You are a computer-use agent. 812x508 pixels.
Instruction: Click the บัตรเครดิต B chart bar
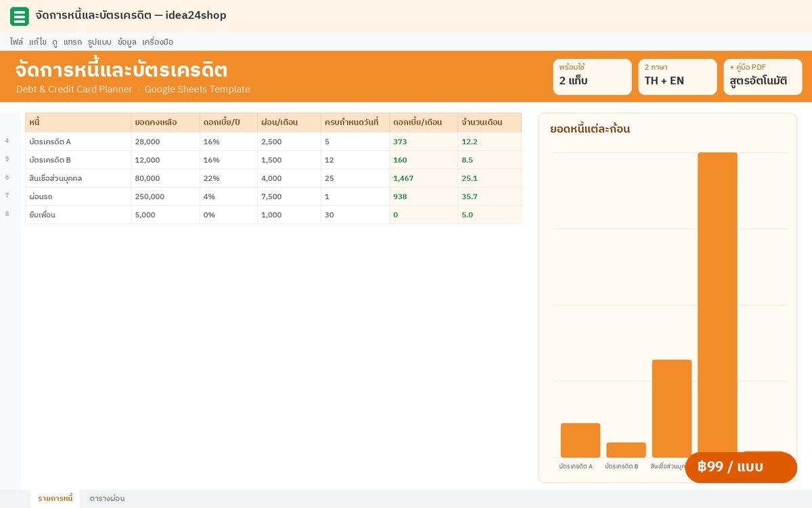626,450
